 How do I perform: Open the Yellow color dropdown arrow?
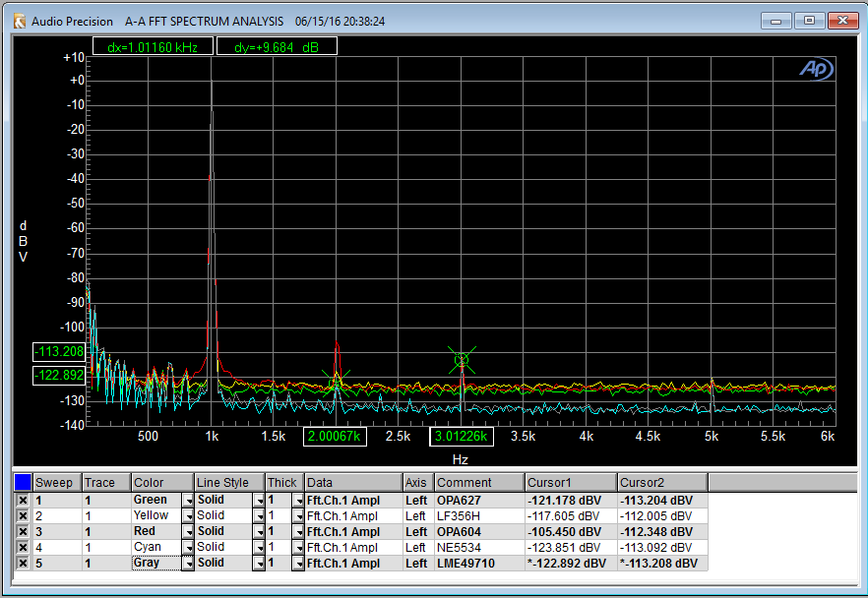tap(188, 515)
